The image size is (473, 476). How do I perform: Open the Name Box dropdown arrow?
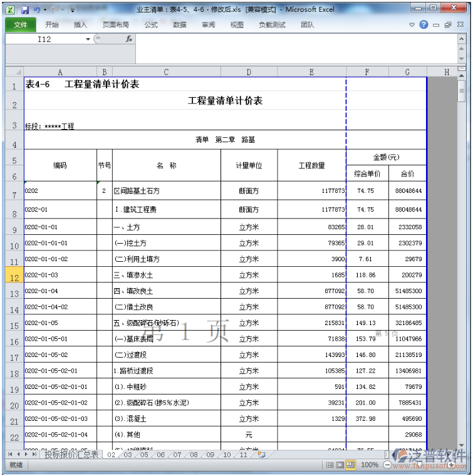pos(88,39)
